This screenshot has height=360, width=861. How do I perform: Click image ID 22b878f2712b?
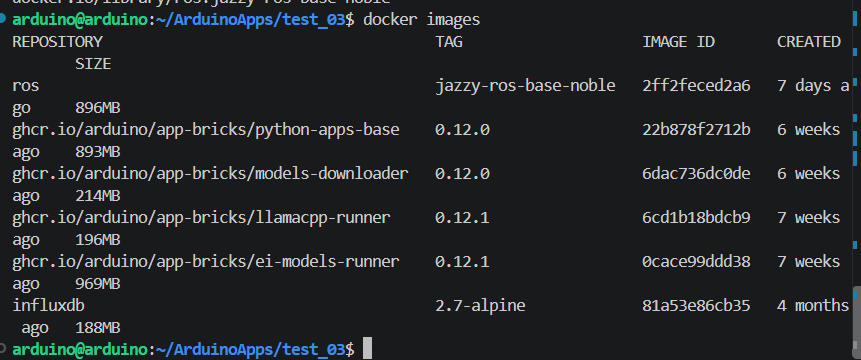(696, 130)
